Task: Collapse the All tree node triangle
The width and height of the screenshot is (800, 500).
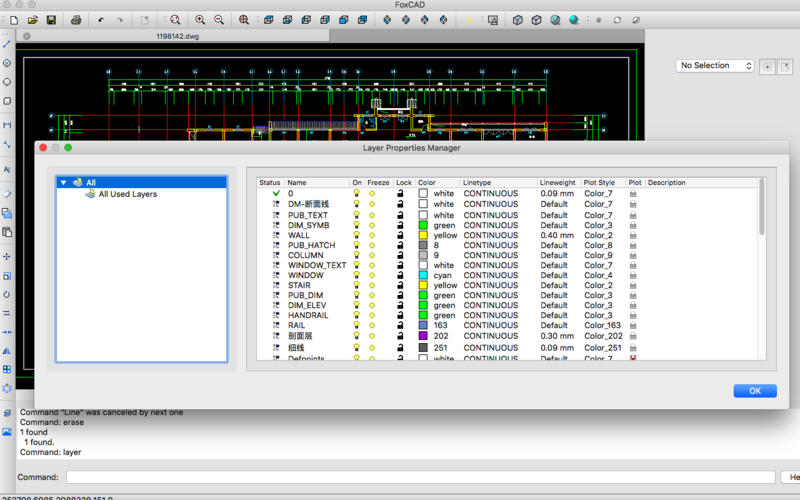Action: (x=64, y=183)
